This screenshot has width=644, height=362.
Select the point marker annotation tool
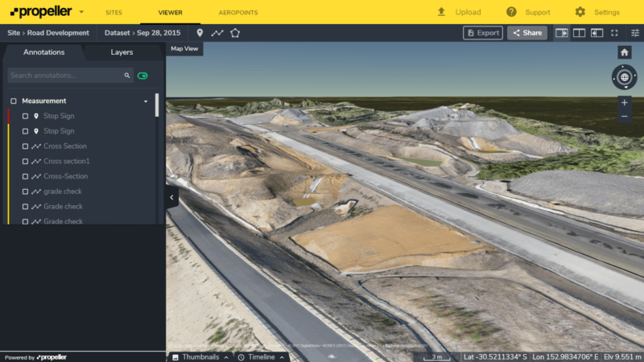[200, 33]
